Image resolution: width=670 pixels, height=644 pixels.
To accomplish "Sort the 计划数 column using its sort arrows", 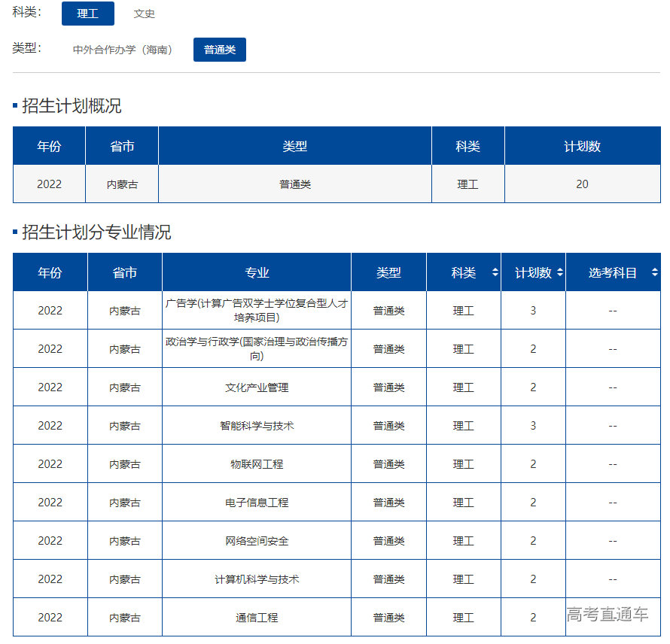I will pos(561,272).
